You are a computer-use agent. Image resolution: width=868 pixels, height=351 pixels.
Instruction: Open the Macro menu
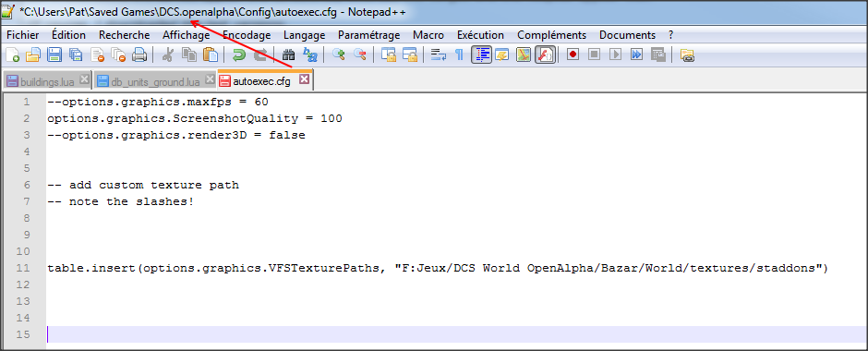coord(428,35)
